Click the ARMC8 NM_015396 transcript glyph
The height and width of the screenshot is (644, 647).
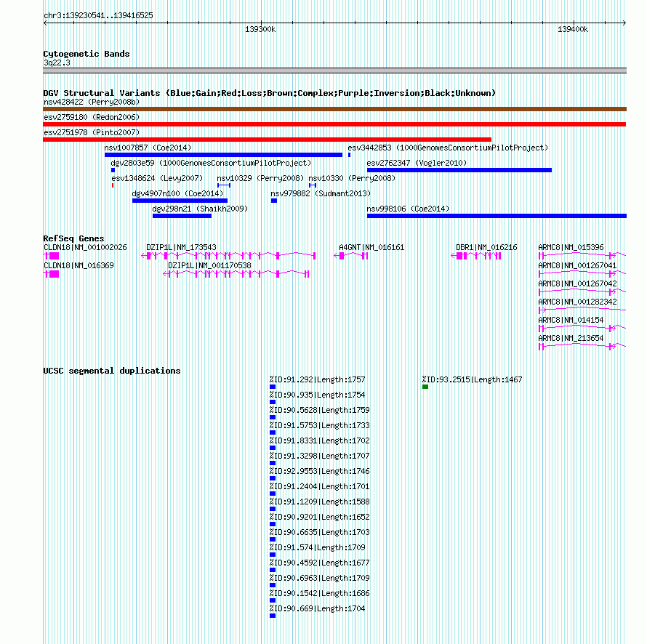(582, 256)
